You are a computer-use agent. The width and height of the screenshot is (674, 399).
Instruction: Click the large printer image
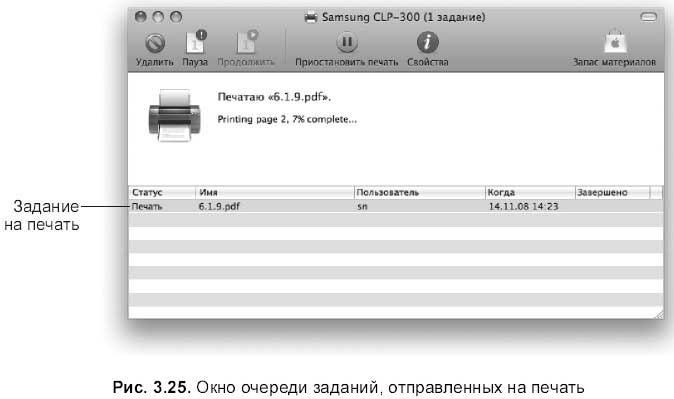tap(174, 115)
